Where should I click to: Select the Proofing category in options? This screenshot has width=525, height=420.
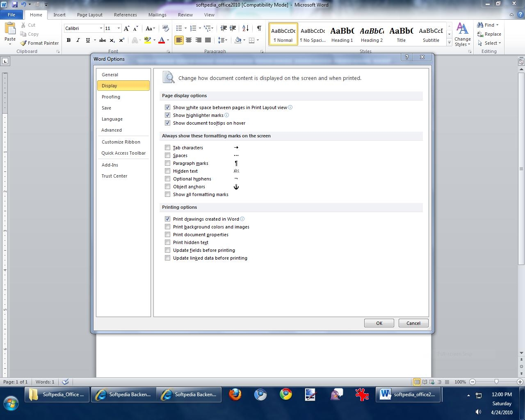(x=111, y=97)
